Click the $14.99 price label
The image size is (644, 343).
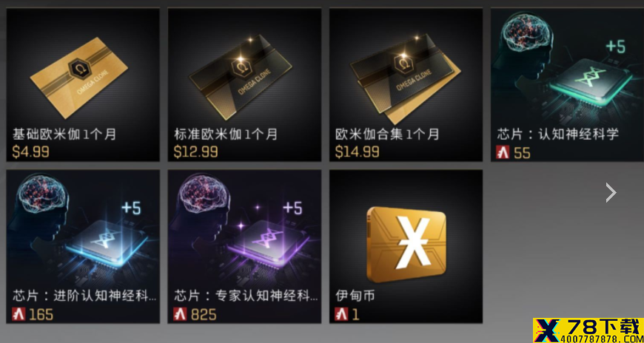357,152
